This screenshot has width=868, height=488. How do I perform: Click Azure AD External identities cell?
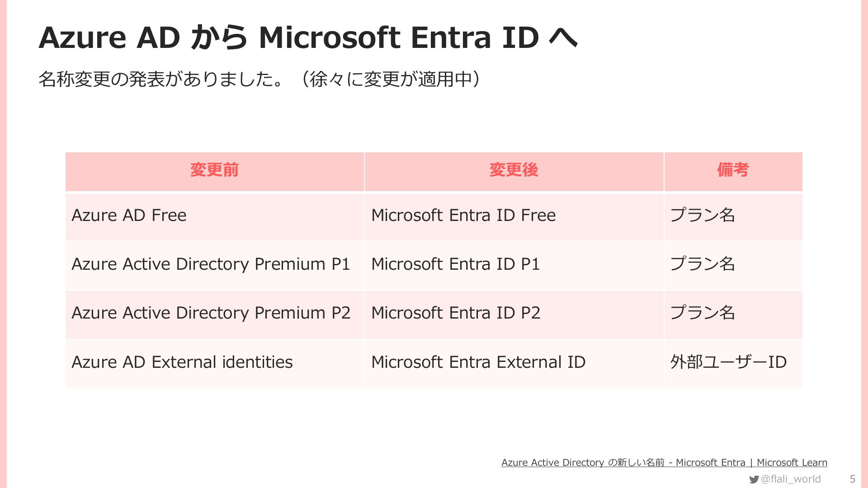point(215,363)
